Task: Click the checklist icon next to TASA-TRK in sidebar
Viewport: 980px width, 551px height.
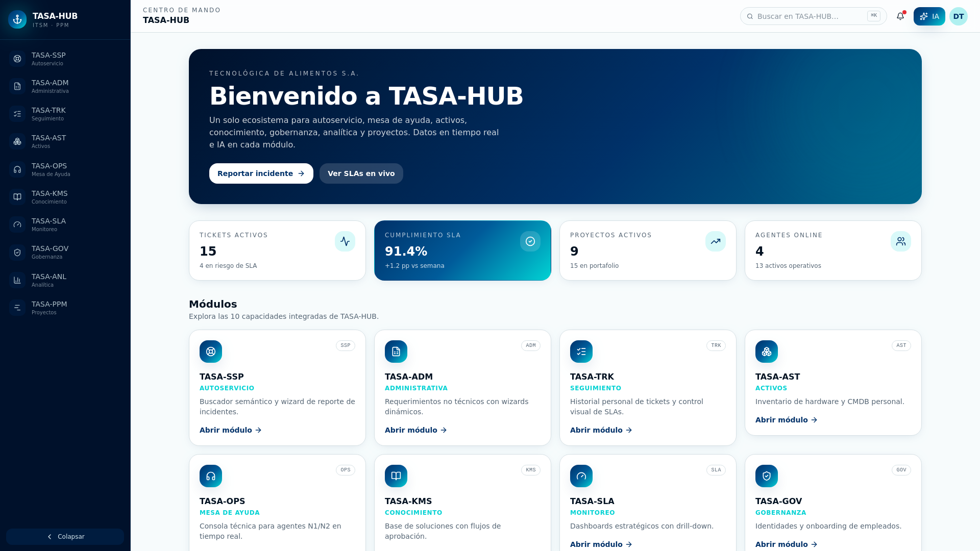Action: point(17,114)
